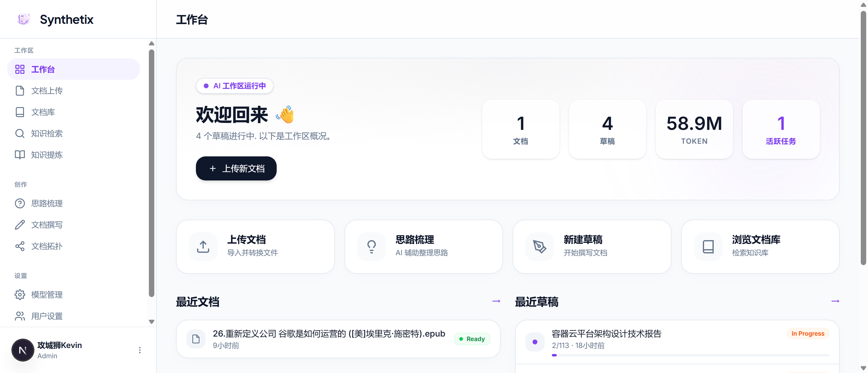The width and height of the screenshot is (868, 373).
Task: Click the purple dot icon beside 容器云平台 draft
Action: pyautogui.click(x=535, y=342)
